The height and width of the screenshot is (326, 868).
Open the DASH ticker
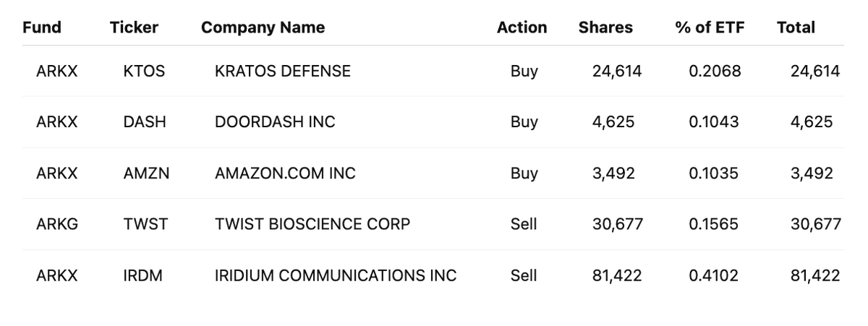[x=145, y=122]
